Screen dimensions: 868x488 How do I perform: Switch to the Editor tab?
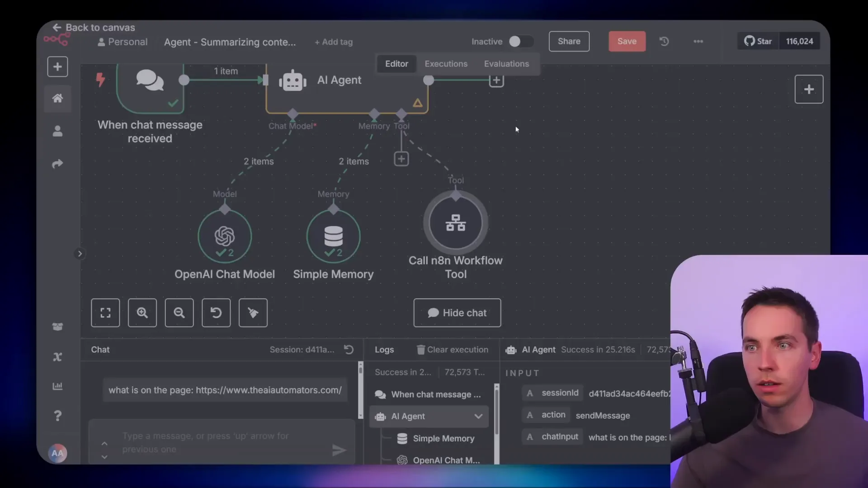tap(396, 64)
